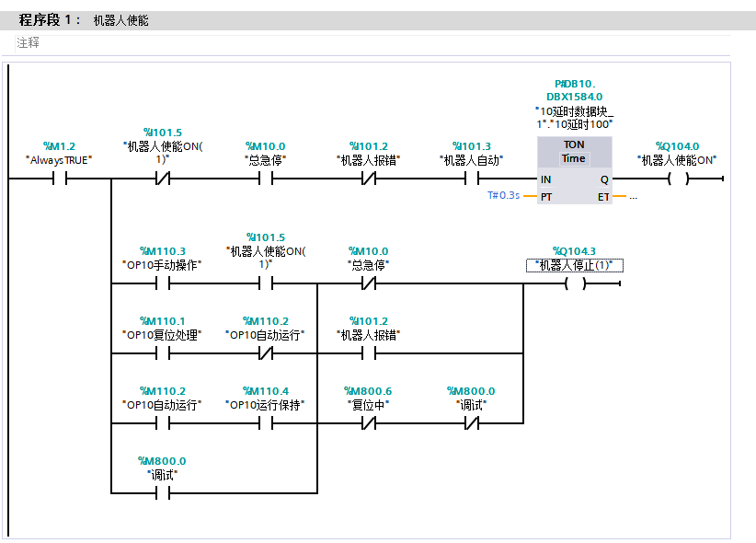This screenshot has width=756, height=543.
Task: Select normally closed 机器人报错 %I101.2 contact
Action: (x=369, y=179)
